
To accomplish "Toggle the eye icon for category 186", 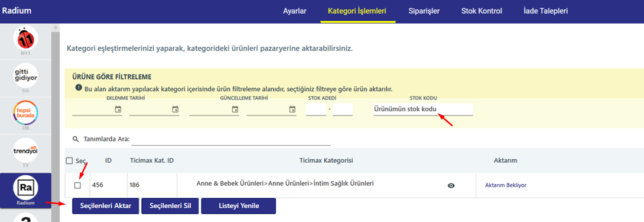I will tap(451, 185).
